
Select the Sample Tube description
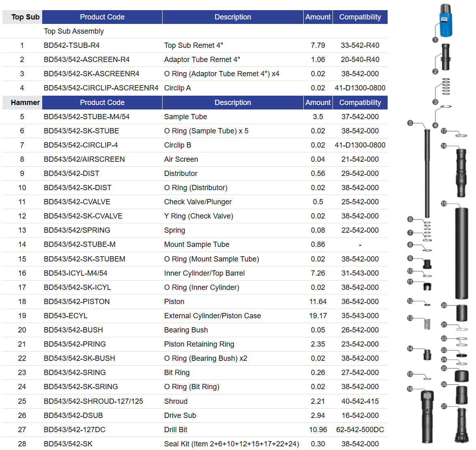click(x=185, y=117)
